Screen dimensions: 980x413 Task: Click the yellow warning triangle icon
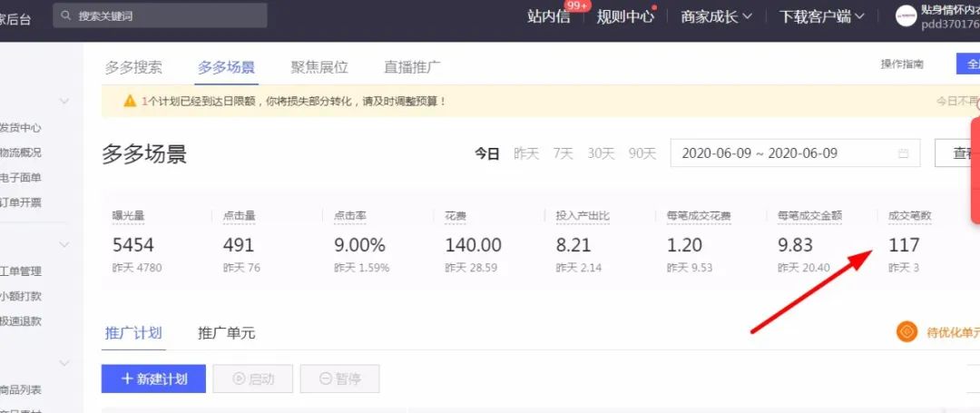pos(130,101)
